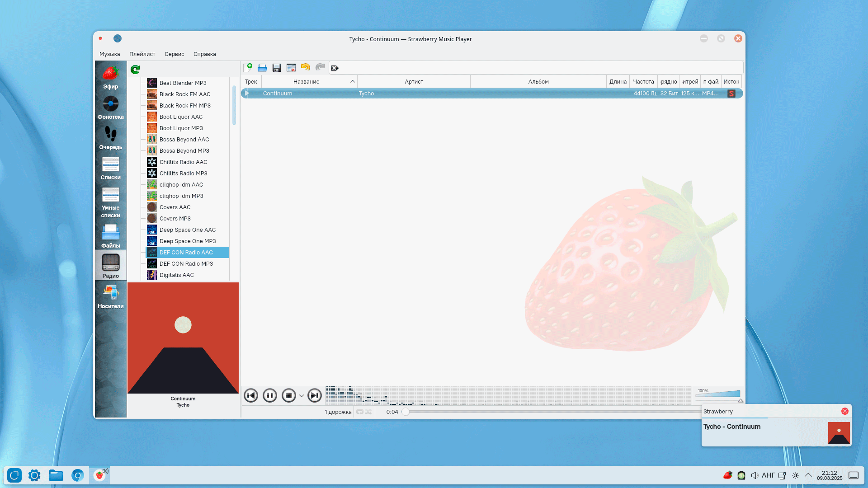Open the Плейлист menu
Viewport: 868px width, 488px height.
coord(142,54)
